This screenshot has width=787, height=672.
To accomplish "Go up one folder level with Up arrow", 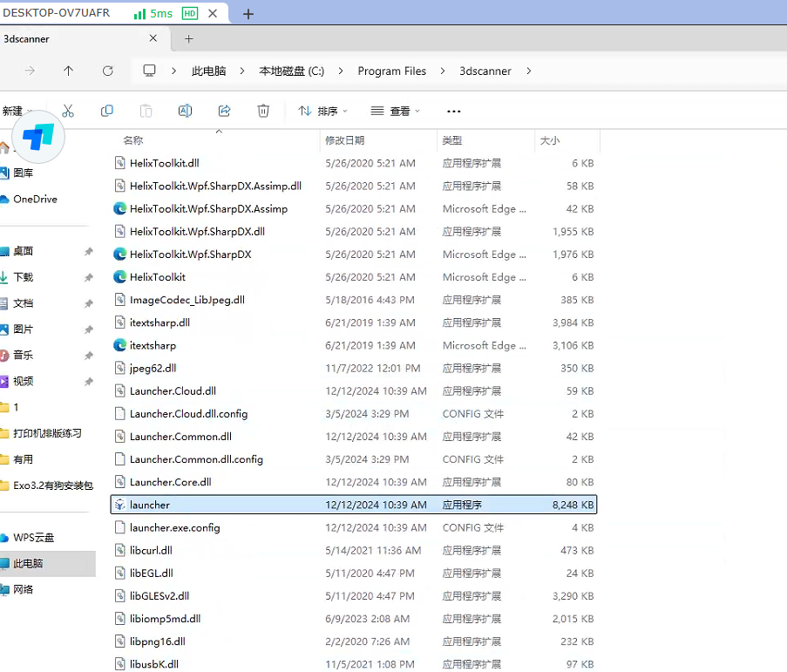I will point(69,71).
